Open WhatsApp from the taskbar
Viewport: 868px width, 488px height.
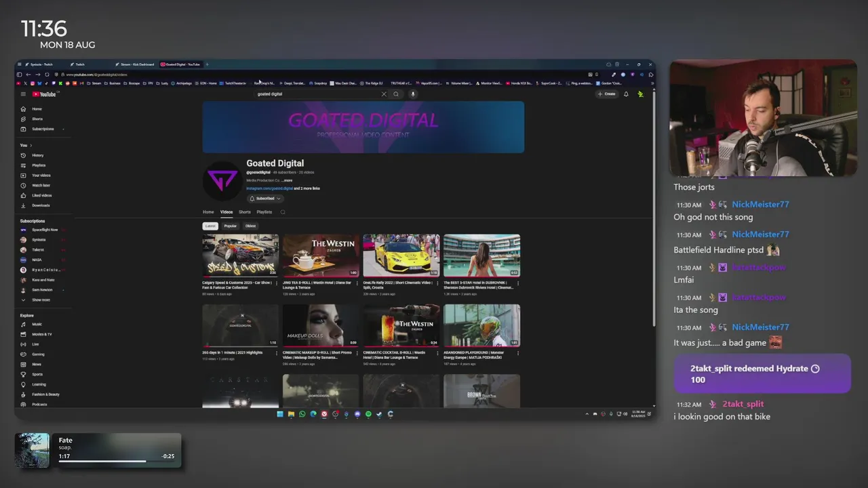coord(302,414)
